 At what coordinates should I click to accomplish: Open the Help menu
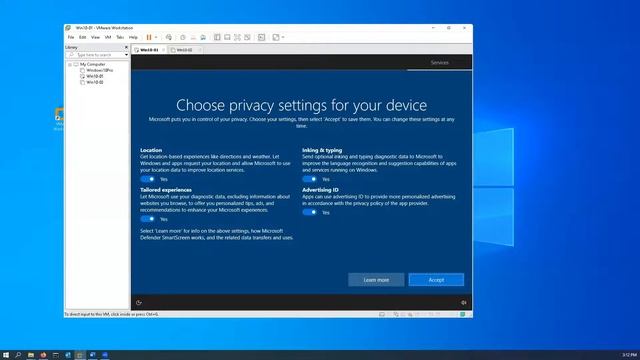click(133, 37)
